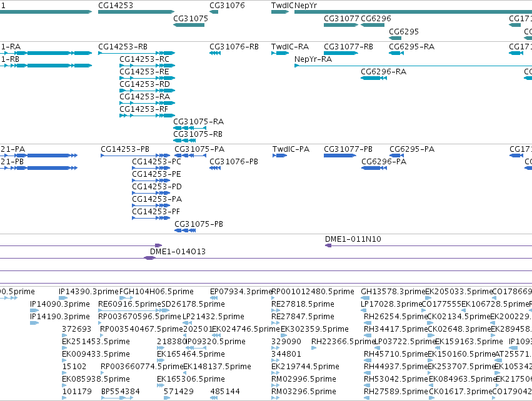Select the CG31077 gene label
This screenshot has height=401, width=532.
point(341,19)
